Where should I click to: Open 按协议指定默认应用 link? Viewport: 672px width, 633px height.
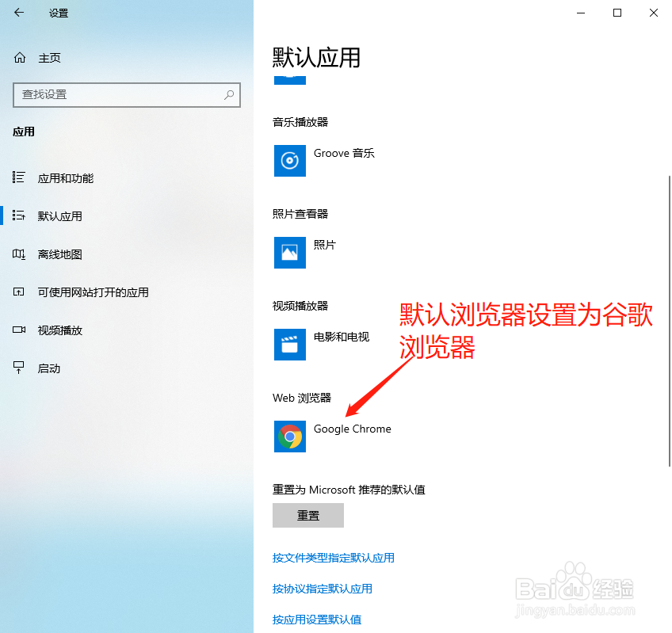[x=322, y=589]
